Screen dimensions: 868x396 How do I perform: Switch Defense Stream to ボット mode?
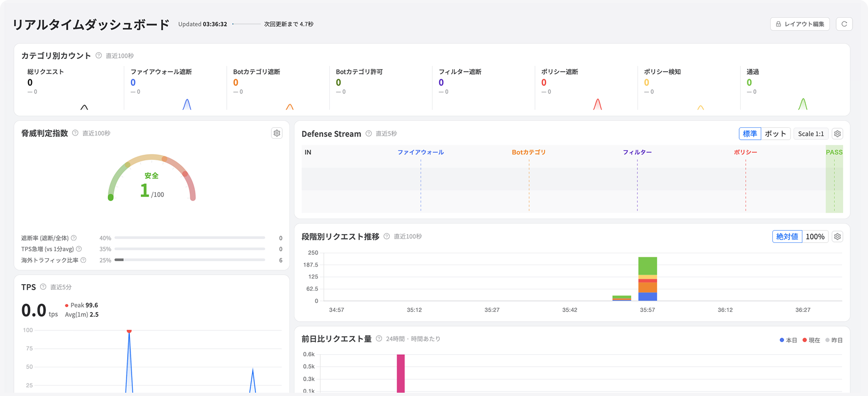(x=776, y=134)
